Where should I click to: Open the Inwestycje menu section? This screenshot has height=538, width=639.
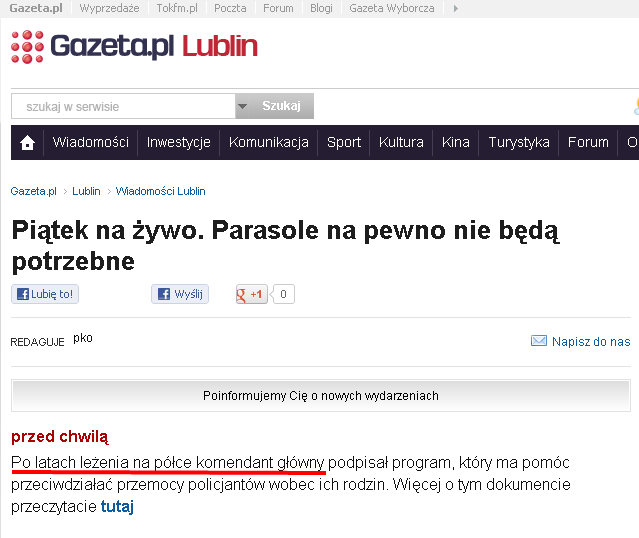[x=178, y=142]
